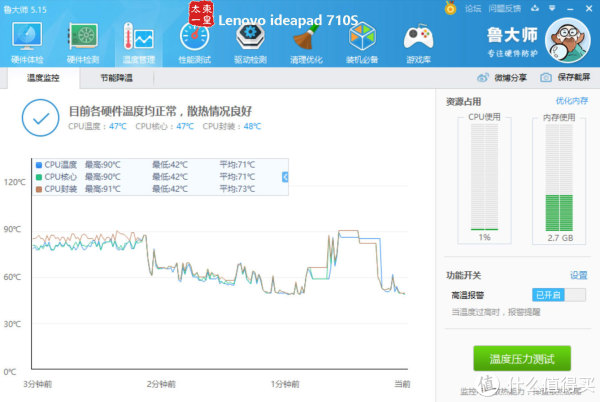The height and width of the screenshot is (402, 600).
Task: Open 装机必备 essential software cube icon
Action: click(362, 36)
